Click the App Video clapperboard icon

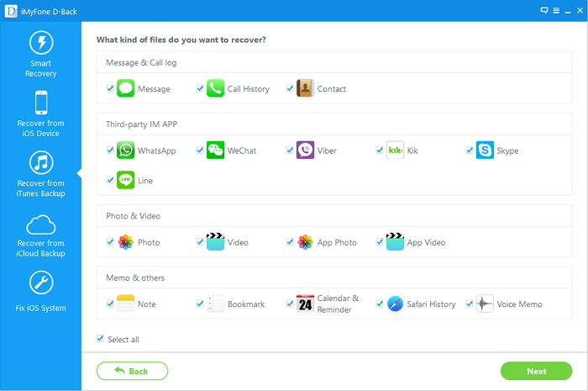tap(395, 241)
